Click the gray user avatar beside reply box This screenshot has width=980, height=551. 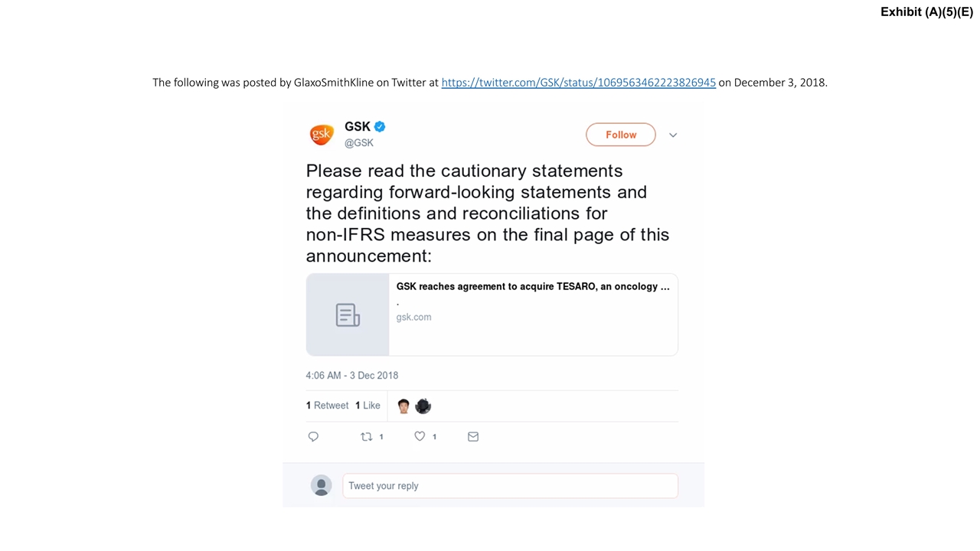pos(322,485)
